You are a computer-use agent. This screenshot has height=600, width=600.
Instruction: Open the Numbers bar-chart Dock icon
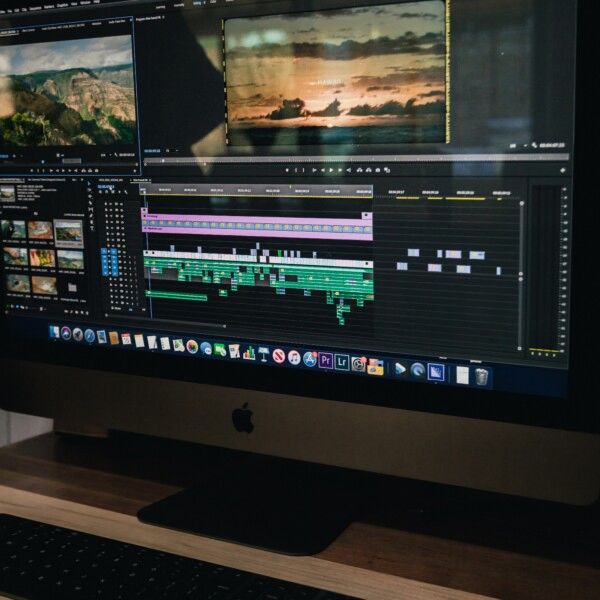(x=249, y=352)
